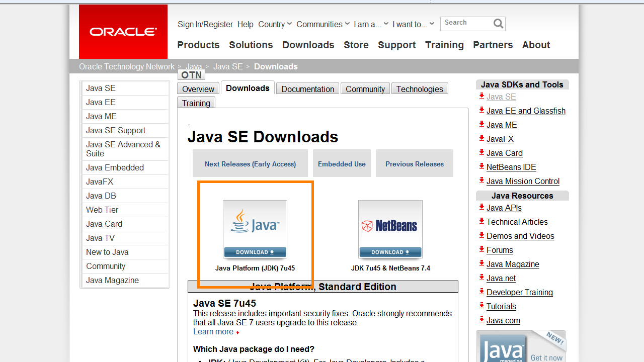Open the Store menu
The height and width of the screenshot is (362, 644).
(x=356, y=45)
